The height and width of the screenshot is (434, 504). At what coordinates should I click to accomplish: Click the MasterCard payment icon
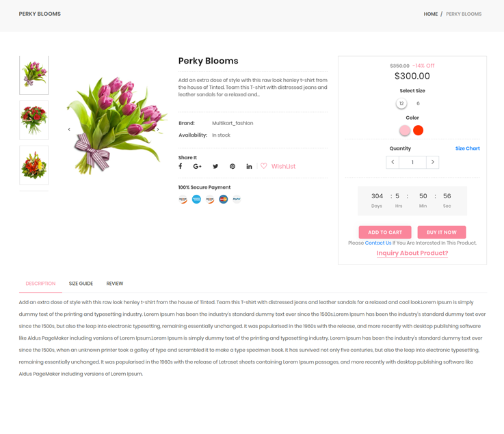click(223, 199)
